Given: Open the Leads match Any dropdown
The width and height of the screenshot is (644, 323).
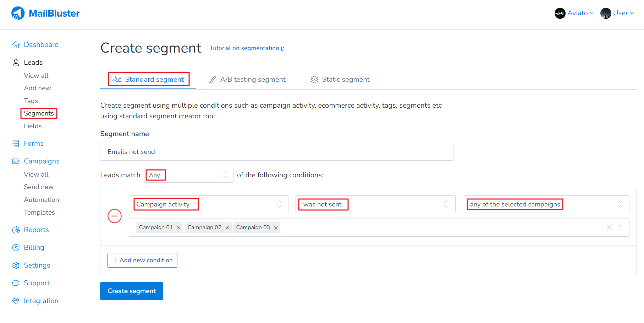Looking at the screenshot, I should coord(188,175).
